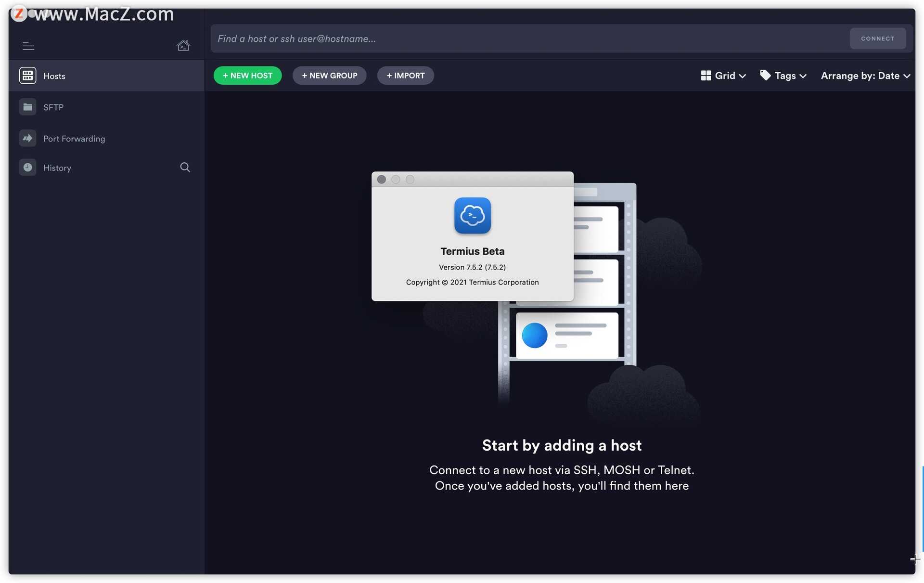The height and width of the screenshot is (583, 924).
Task: Click the Grid layout icon
Action: click(x=706, y=76)
